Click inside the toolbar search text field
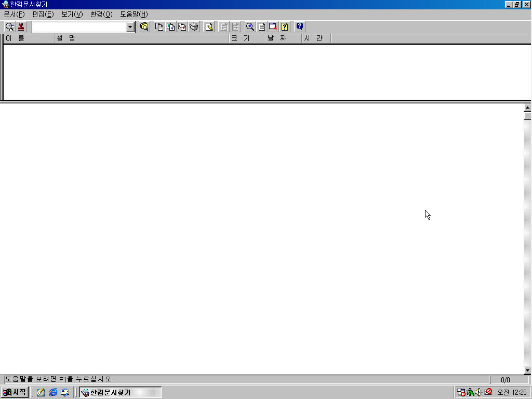 (x=79, y=27)
